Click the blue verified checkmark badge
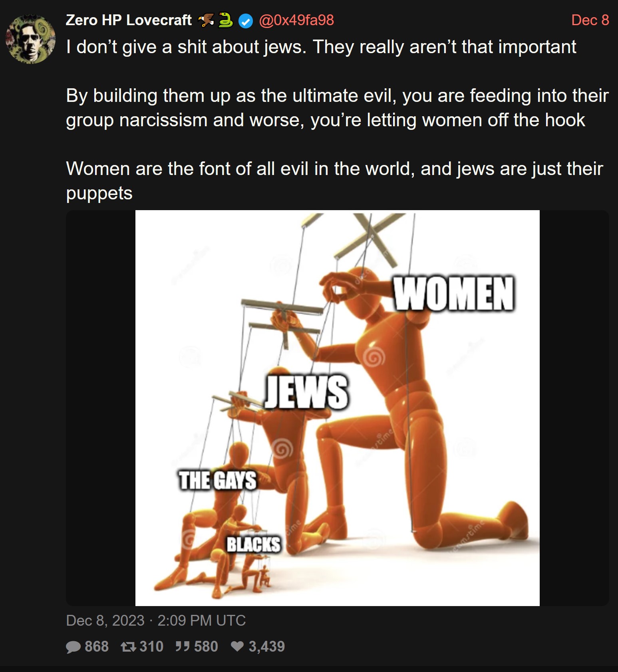Viewport: 618px width, 672px height. (246, 21)
